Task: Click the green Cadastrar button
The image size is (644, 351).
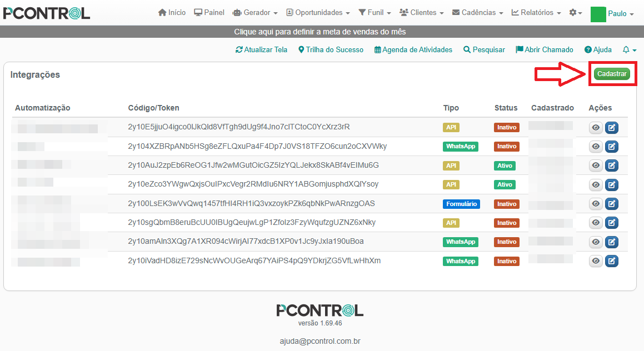Action: pos(612,74)
